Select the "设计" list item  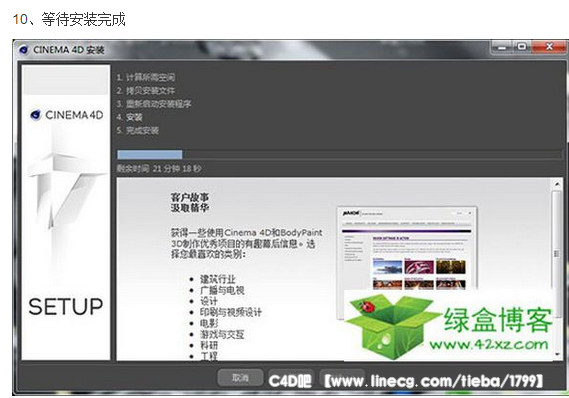coord(209,301)
